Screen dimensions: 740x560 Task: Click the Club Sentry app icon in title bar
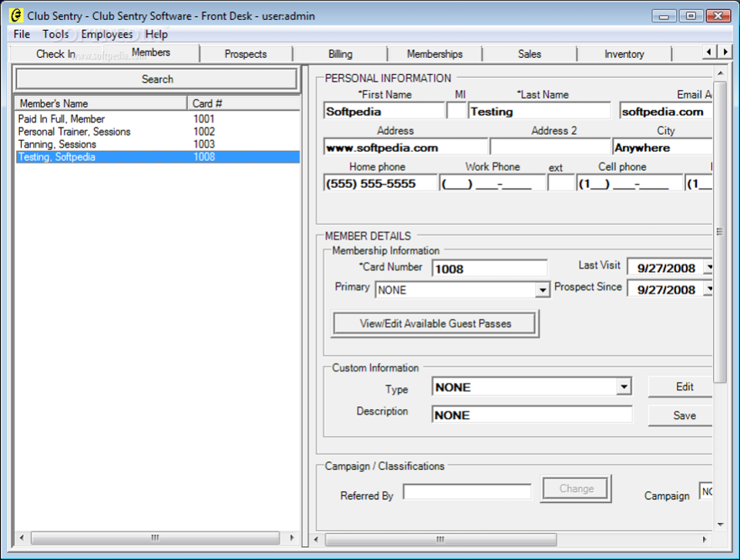[x=15, y=15]
